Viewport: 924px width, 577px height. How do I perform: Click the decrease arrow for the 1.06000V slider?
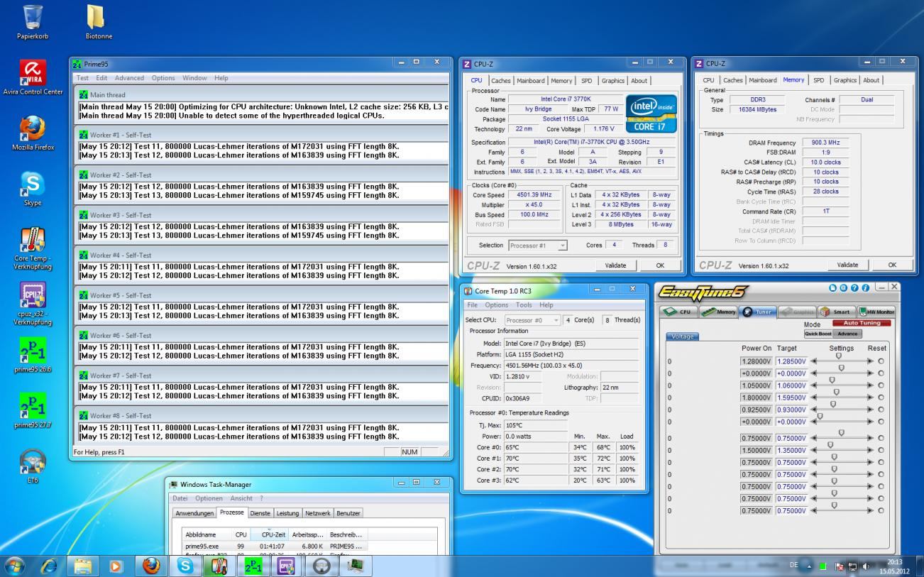[x=813, y=385]
